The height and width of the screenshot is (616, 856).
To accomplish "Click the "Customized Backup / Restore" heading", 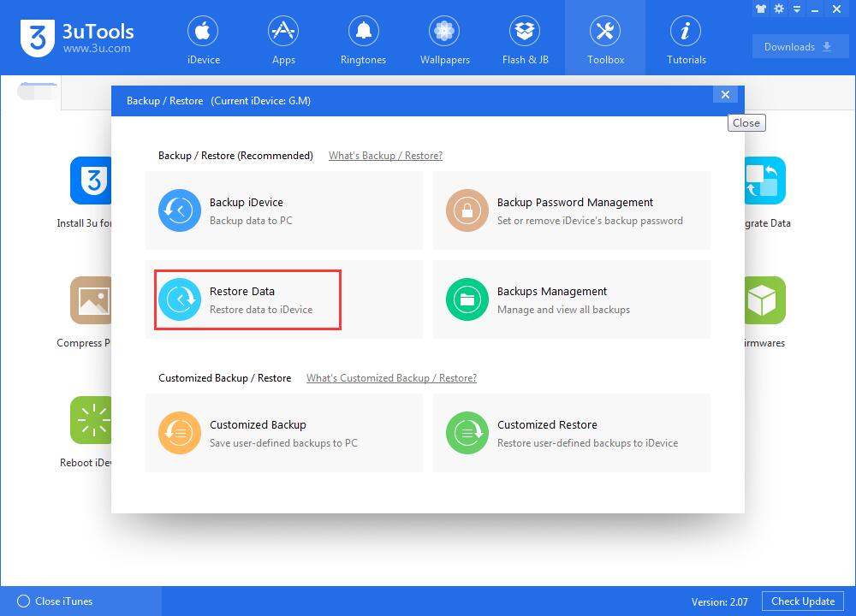I will (225, 378).
